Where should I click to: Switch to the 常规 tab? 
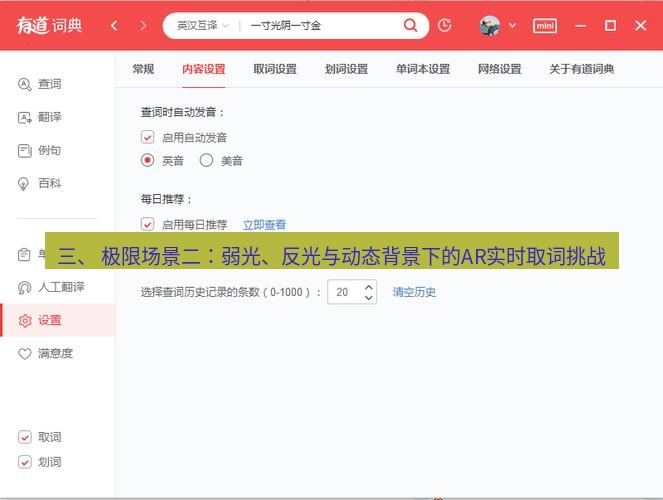tap(143, 69)
